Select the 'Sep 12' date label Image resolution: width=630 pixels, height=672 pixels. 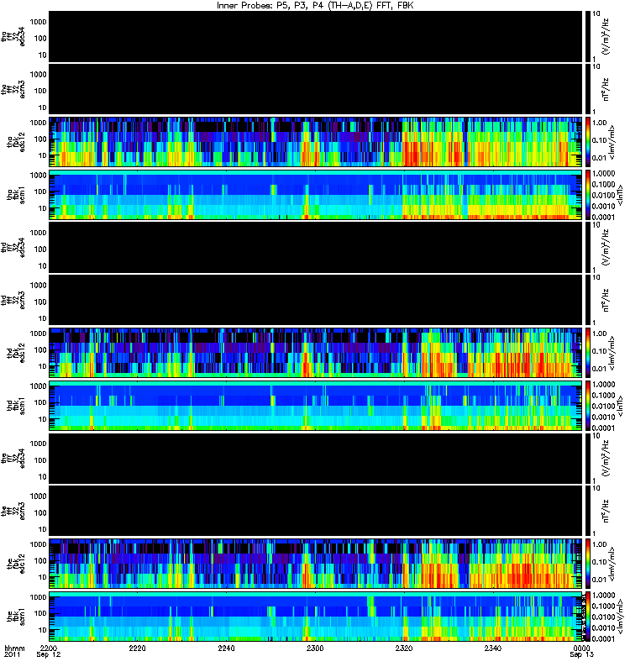(x=49, y=654)
